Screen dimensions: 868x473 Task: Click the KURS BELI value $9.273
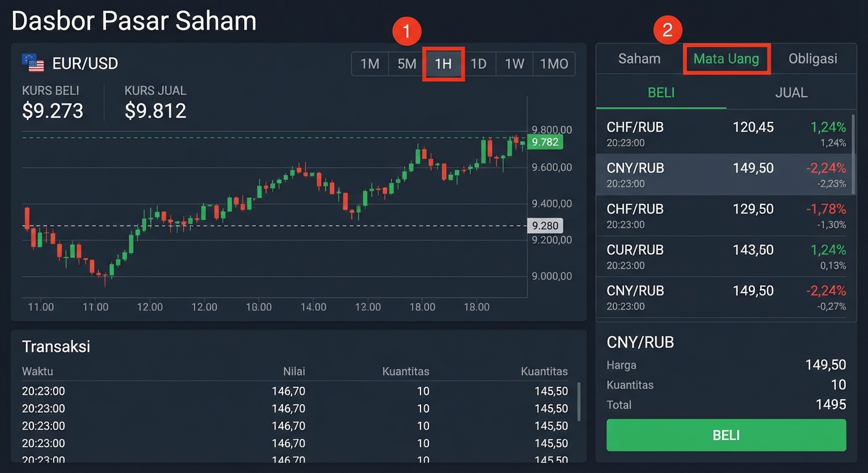[52, 111]
